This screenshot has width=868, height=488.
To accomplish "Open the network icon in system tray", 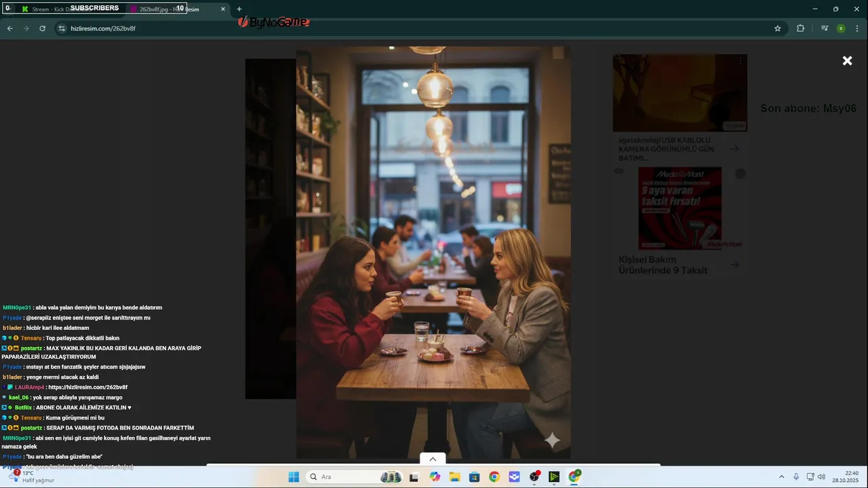I will point(811,477).
